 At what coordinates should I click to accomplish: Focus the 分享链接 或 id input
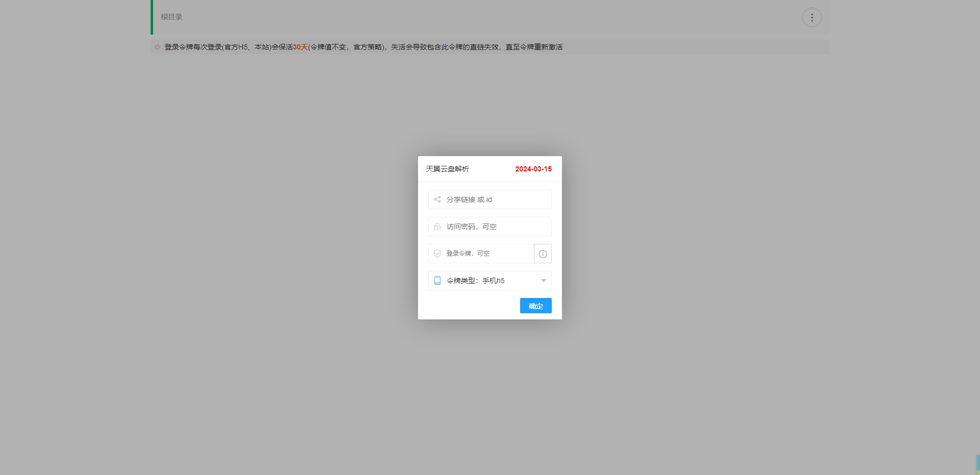[x=490, y=199]
